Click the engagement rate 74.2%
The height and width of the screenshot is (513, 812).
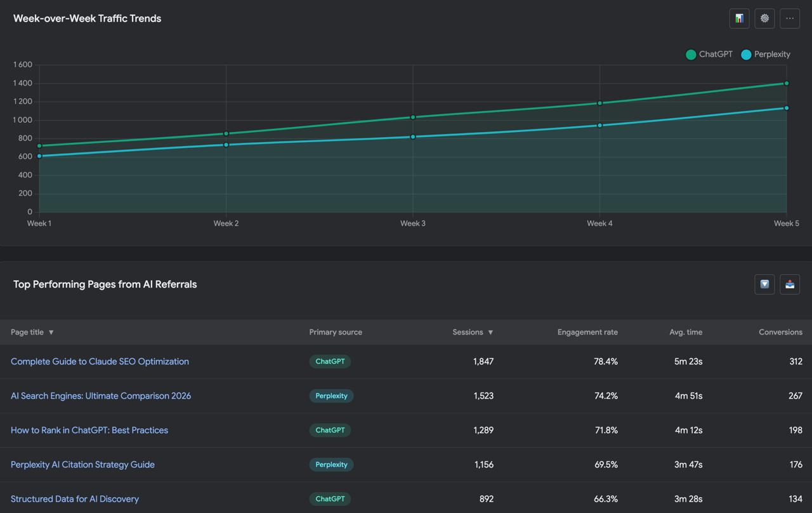606,396
